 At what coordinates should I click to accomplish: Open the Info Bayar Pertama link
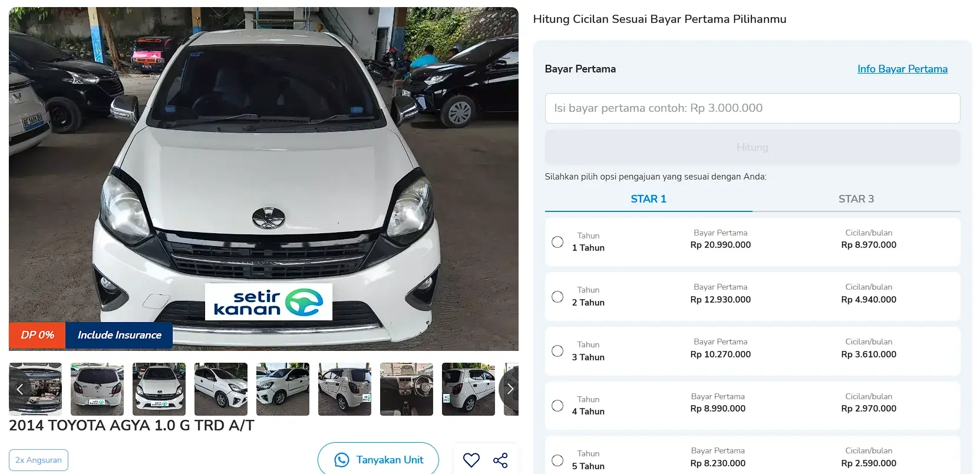pos(902,69)
